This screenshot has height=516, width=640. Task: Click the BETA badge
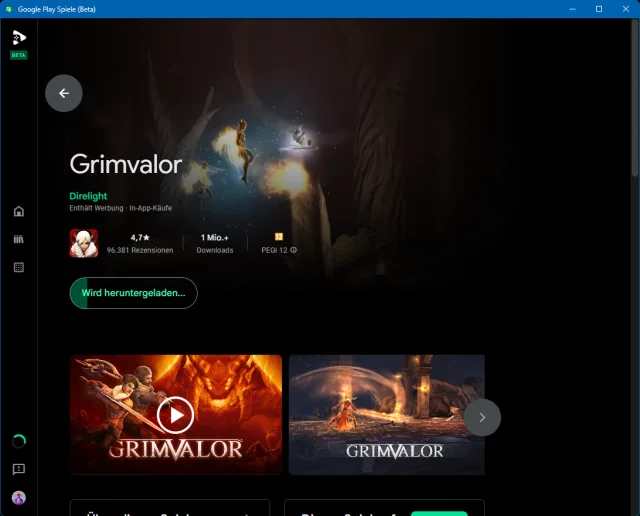tap(19, 55)
